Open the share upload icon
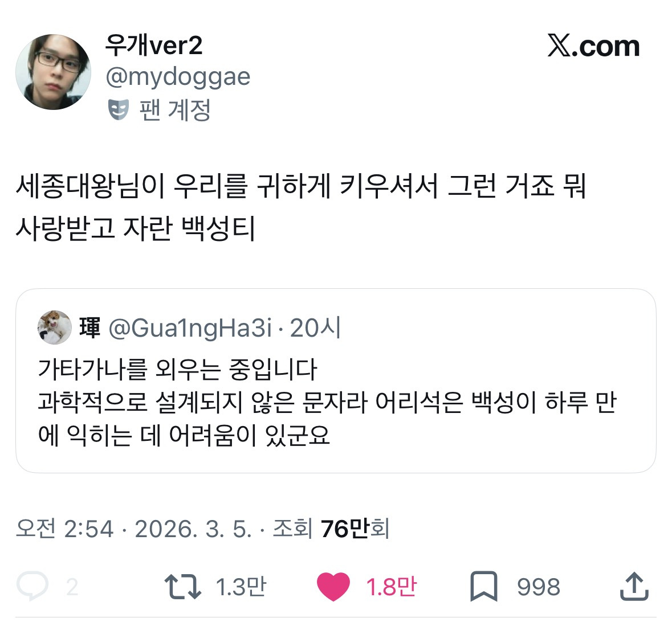672x622 pixels. [634, 586]
